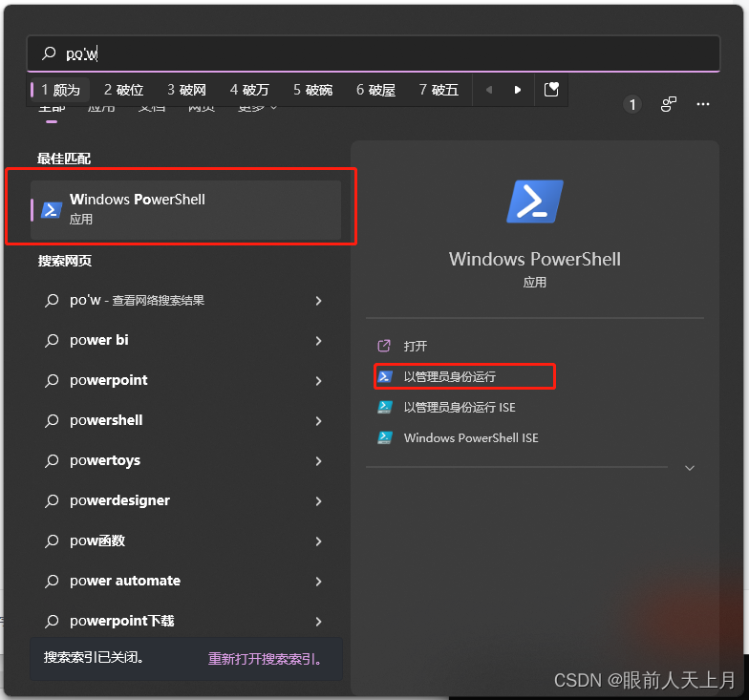Click the large PowerShell logo in details pane

[x=535, y=201]
